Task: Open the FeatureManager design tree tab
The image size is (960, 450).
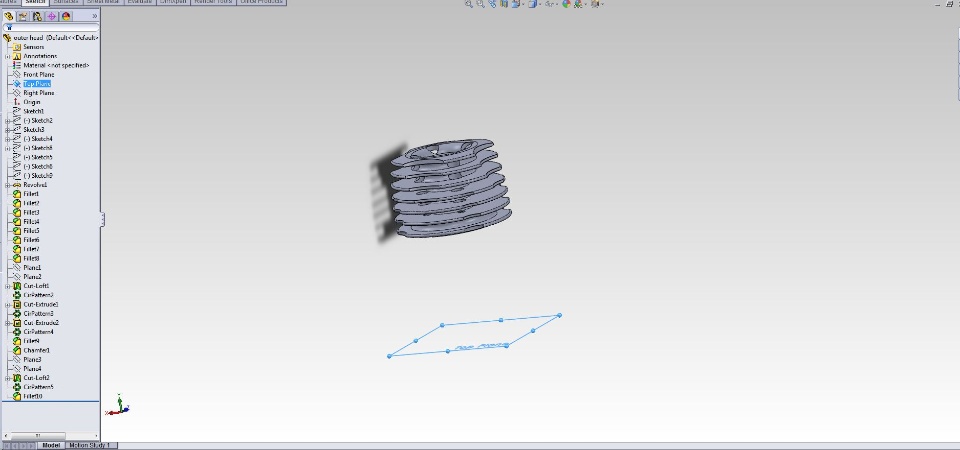Action: coord(9,17)
